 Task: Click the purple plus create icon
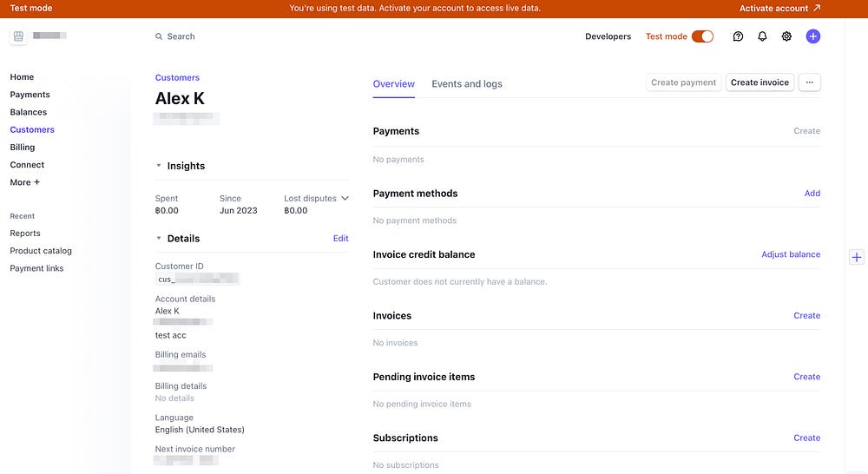pos(812,36)
